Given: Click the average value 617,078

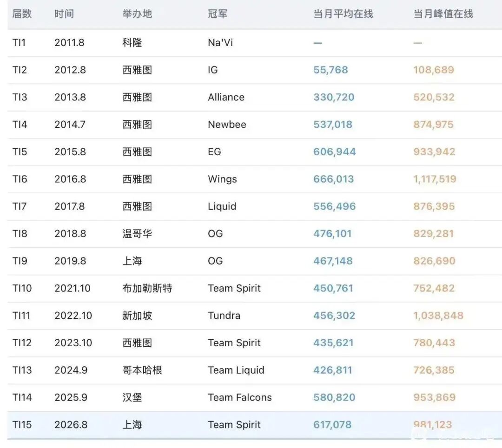Looking at the screenshot, I should 332,425.
